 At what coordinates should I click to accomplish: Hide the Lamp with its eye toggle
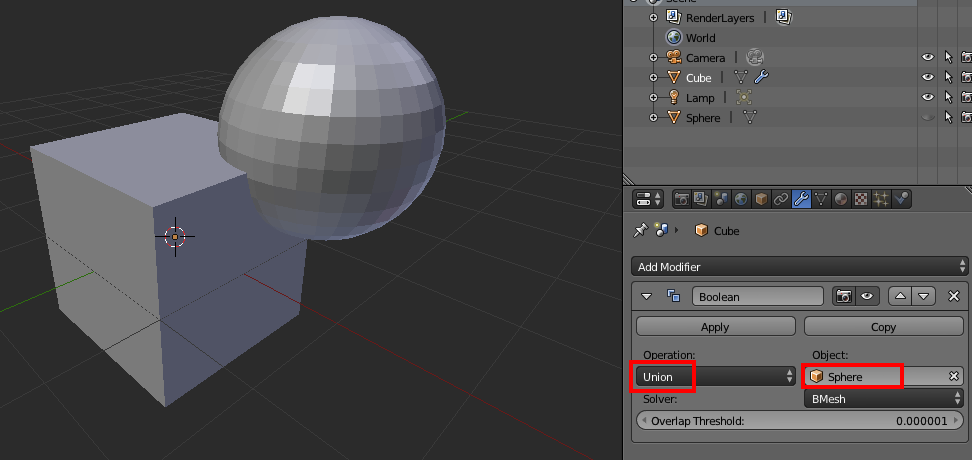927,97
